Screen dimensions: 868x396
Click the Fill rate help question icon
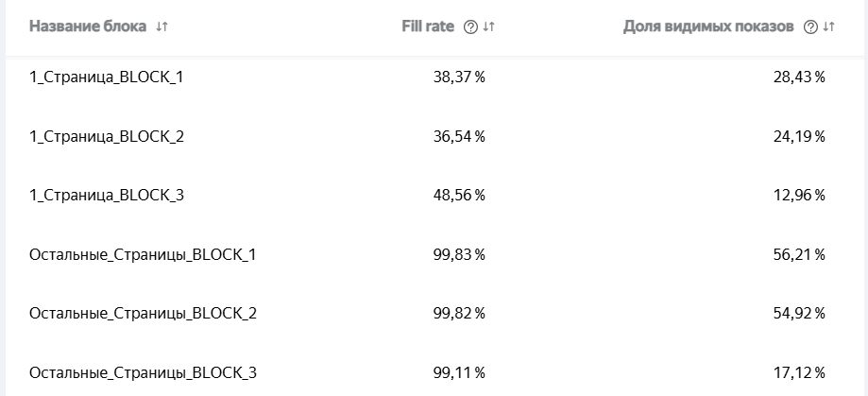470,27
